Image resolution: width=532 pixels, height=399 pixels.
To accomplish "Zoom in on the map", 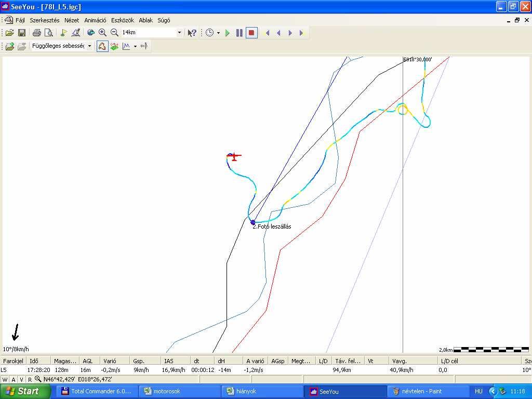I will tap(102, 33).
